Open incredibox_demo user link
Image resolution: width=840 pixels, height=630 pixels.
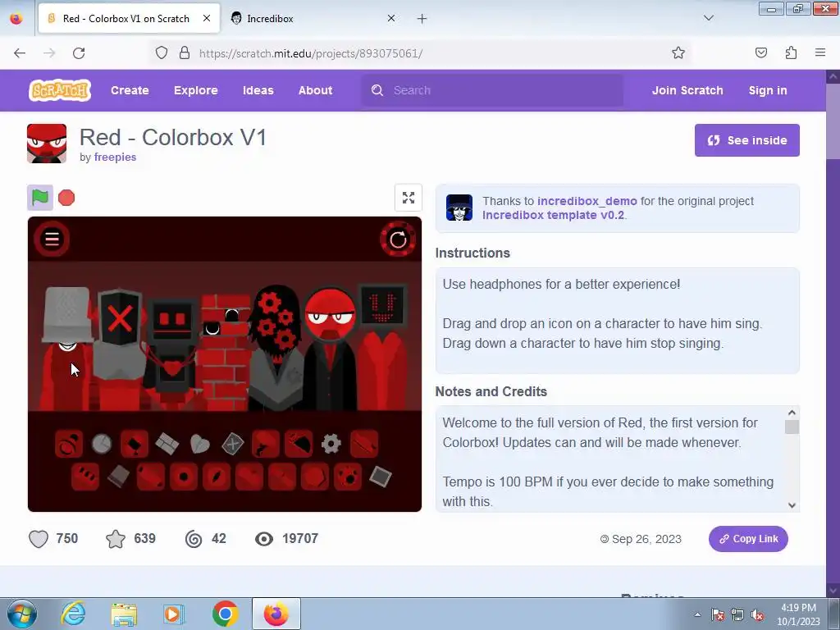pyautogui.click(x=587, y=201)
